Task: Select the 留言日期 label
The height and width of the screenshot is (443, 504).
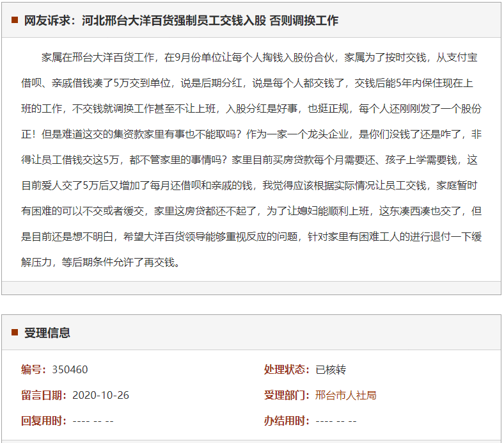Action: (x=44, y=395)
